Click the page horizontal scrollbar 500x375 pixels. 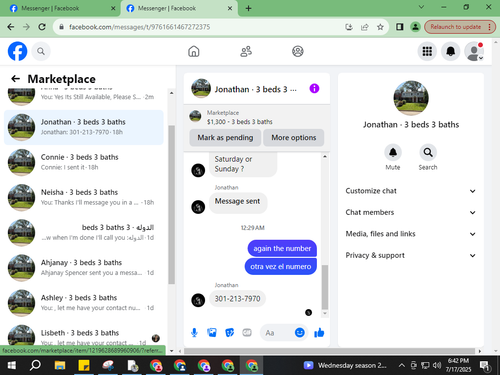coord(329,351)
